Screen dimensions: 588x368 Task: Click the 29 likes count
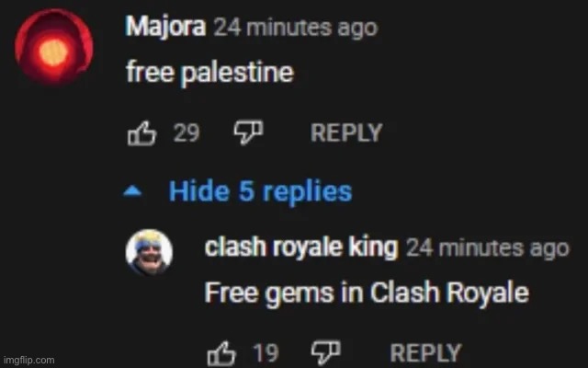pyautogui.click(x=187, y=132)
